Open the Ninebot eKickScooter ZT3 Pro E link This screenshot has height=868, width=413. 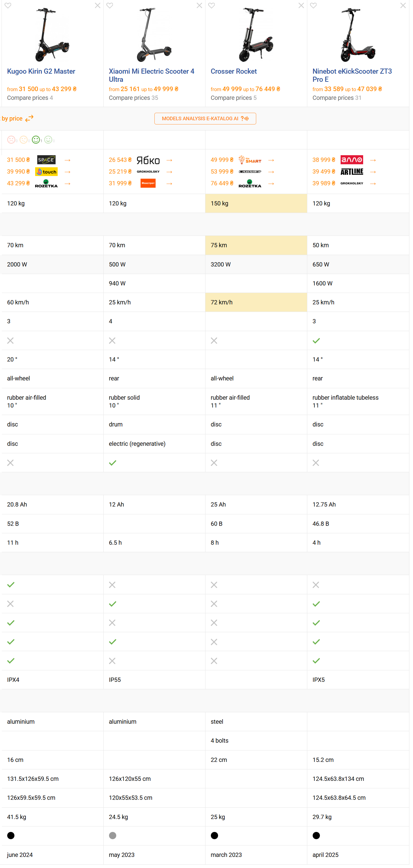point(352,75)
